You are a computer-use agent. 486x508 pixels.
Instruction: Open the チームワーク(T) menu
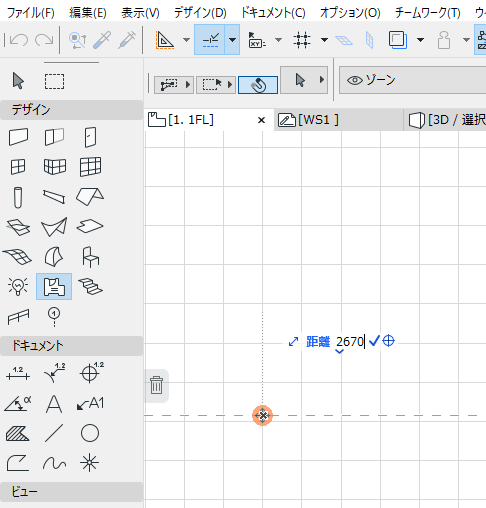(x=428, y=13)
